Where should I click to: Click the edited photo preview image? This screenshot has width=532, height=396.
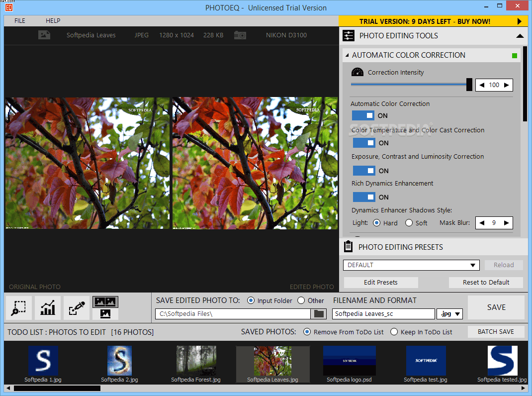point(255,163)
